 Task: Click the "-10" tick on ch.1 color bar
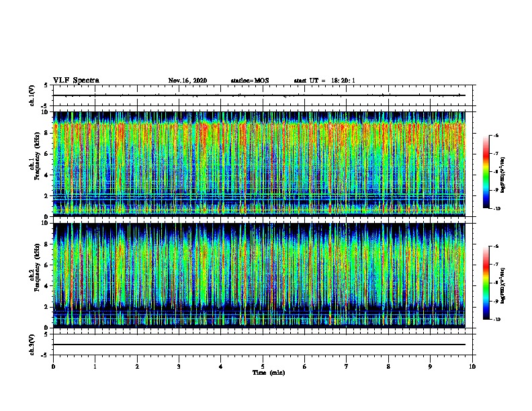coord(497,209)
